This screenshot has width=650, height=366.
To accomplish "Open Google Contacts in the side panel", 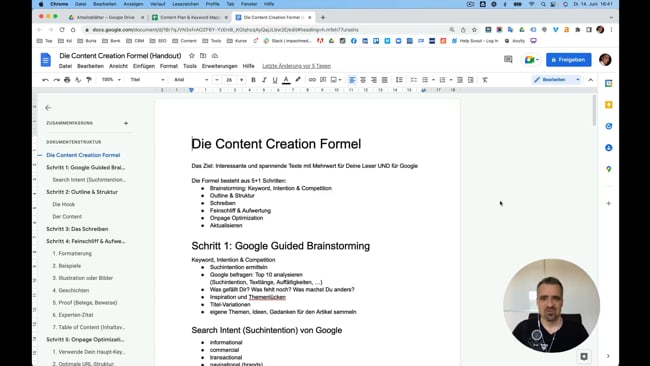I will (x=609, y=148).
